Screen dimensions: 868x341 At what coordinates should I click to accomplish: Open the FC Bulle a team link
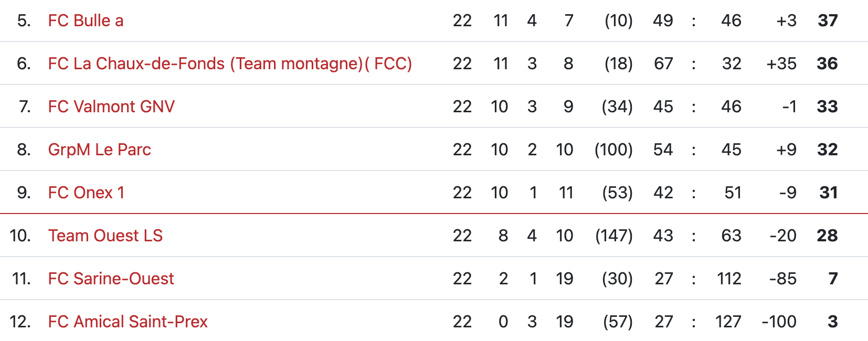(x=86, y=20)
